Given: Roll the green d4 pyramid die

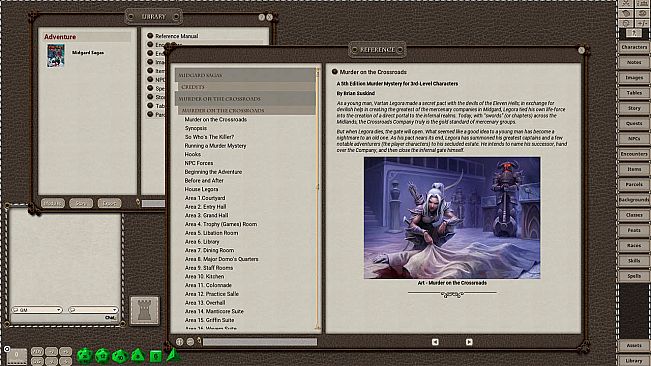Looking at the screenshot, I should point(173,355).
